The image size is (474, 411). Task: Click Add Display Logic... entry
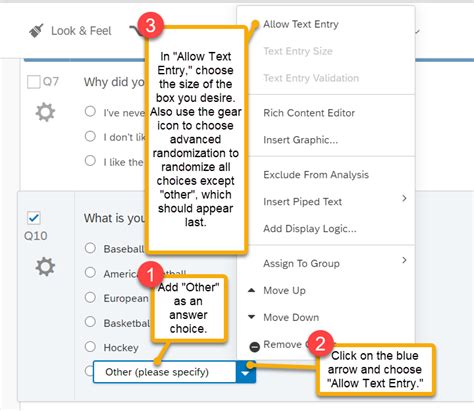click(x=310, y=229)
